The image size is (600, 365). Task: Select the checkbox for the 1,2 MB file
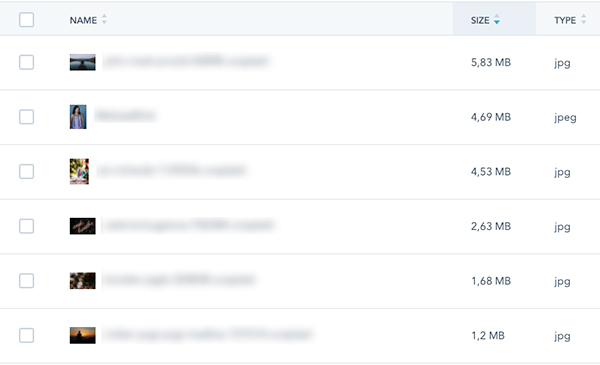[26, 336]
